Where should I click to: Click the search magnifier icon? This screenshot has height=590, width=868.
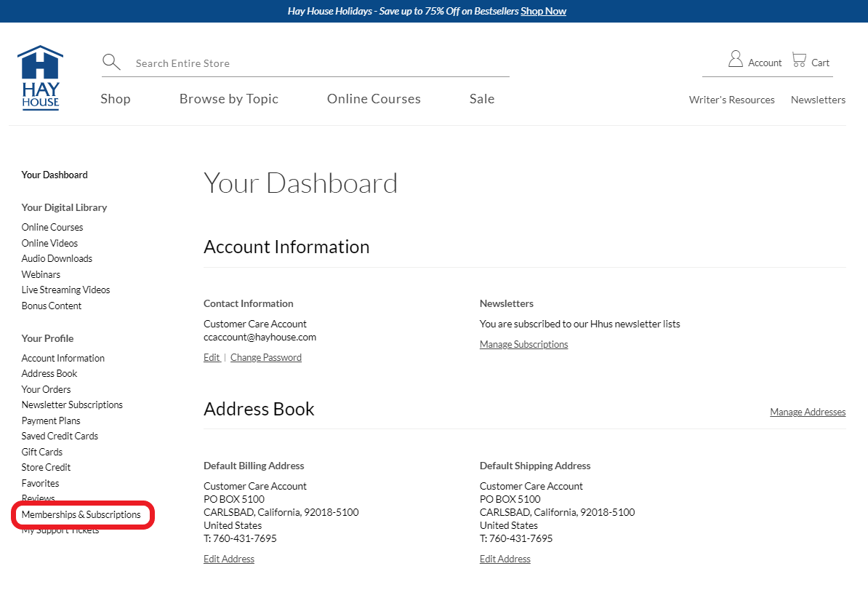click(111, 63)
